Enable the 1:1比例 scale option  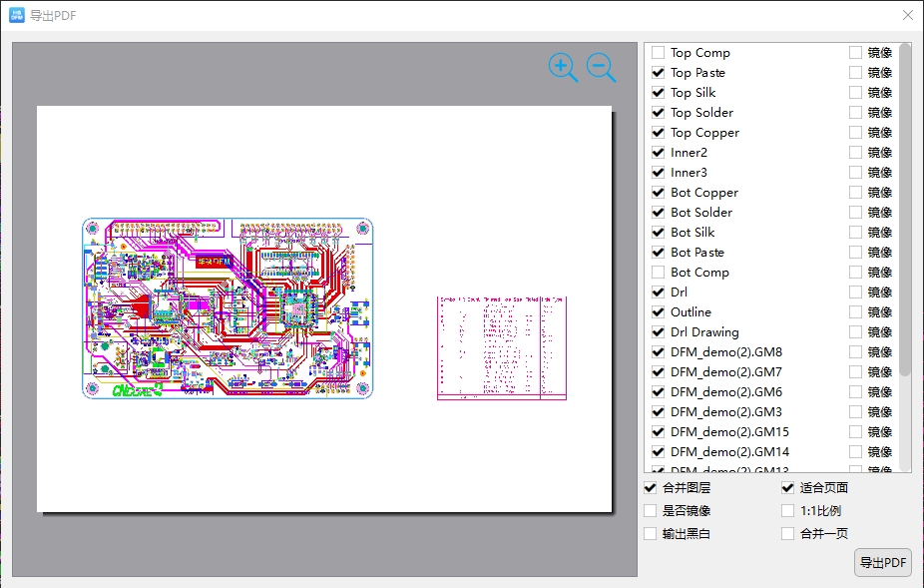(788, 511)
